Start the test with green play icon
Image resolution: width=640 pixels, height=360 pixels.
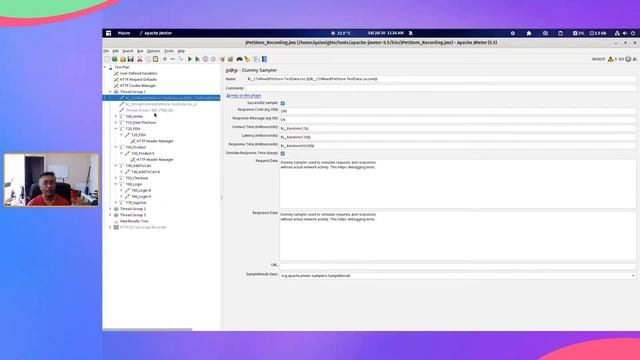tap(189, 59)
